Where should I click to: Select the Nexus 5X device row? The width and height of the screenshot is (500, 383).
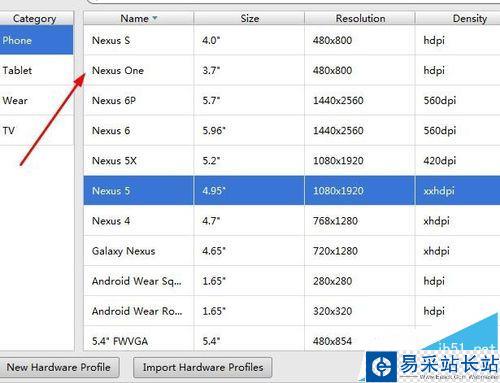coord(292,161)
